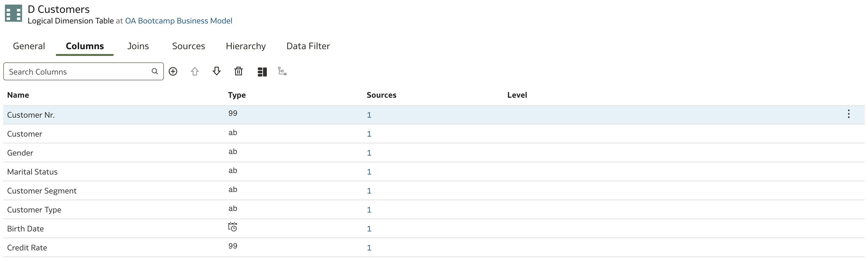Select the Columns tab
This screenshot has height=261, width=868.
(x=85, y=46)
